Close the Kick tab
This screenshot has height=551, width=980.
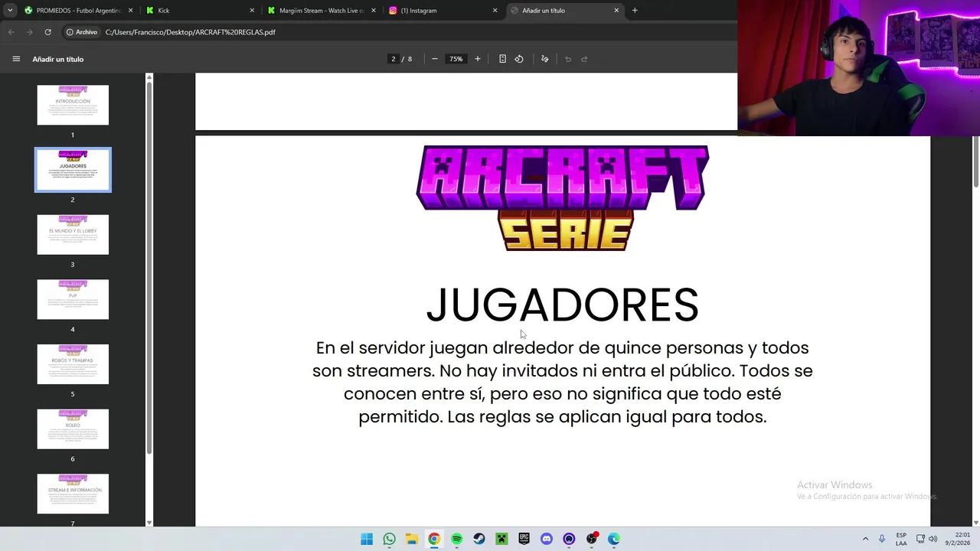point(252,11)
